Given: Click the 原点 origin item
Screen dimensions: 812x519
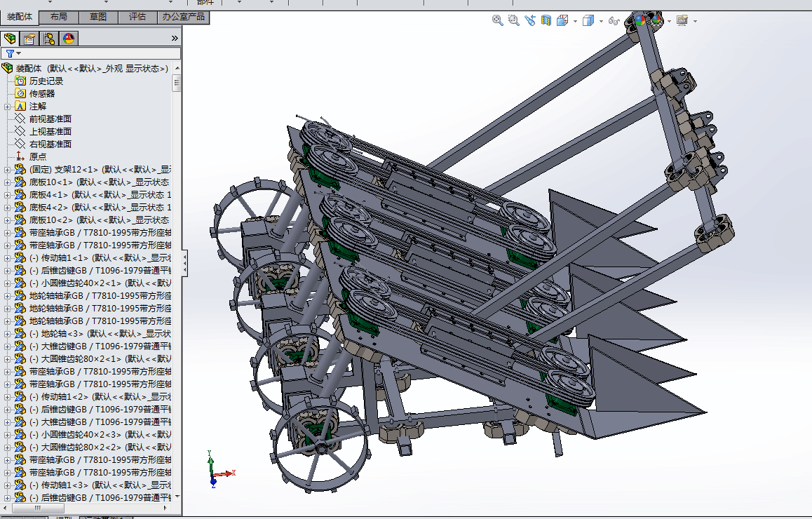Looking at the screenshot, I should click(x=38, y=157).
